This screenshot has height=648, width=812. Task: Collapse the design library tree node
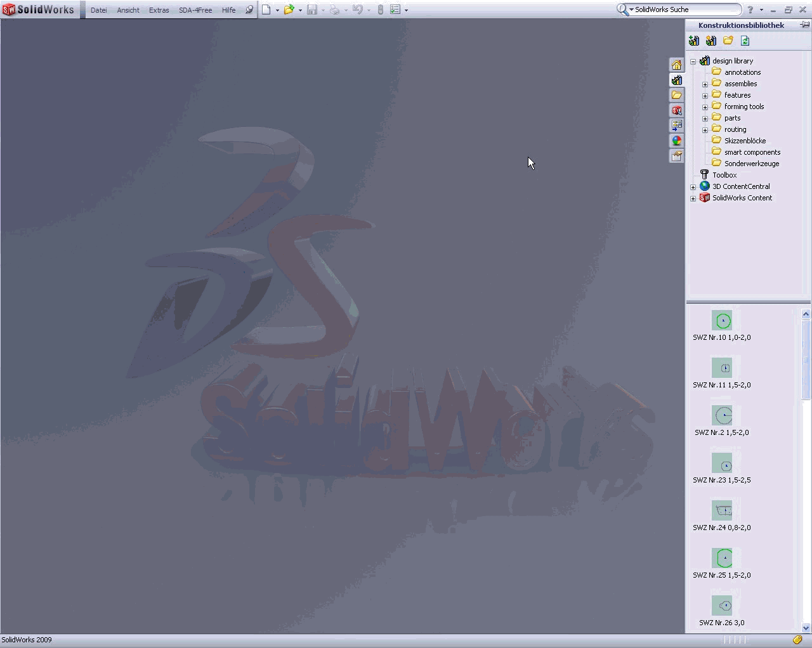click(693, 62)
